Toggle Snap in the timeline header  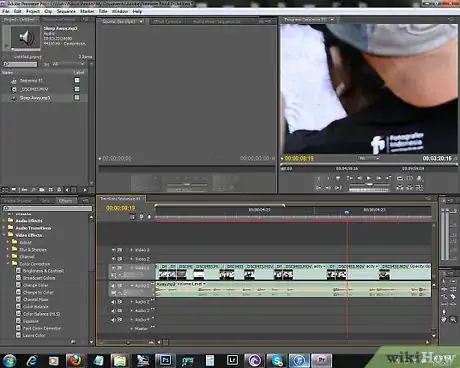[x=132, y=217]
